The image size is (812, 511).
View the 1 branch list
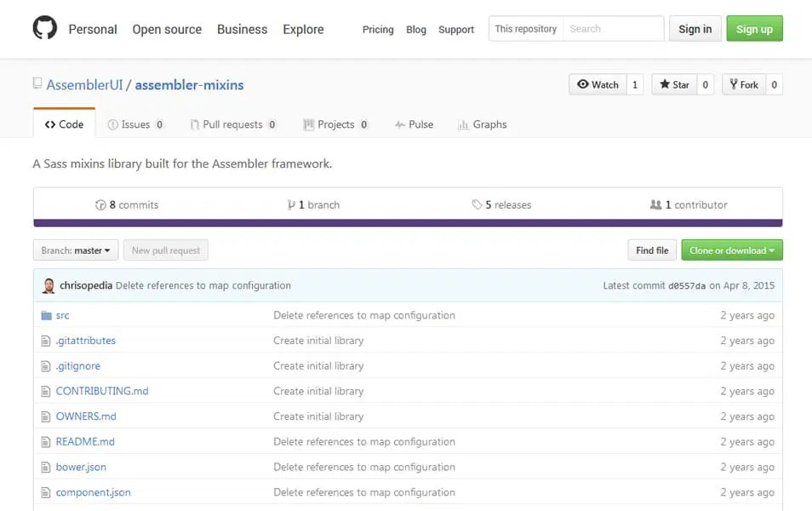tap(314, 205)
